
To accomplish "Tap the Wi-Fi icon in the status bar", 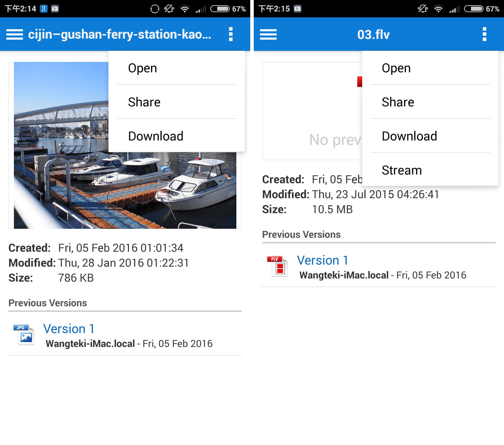I will coord(185,8).
